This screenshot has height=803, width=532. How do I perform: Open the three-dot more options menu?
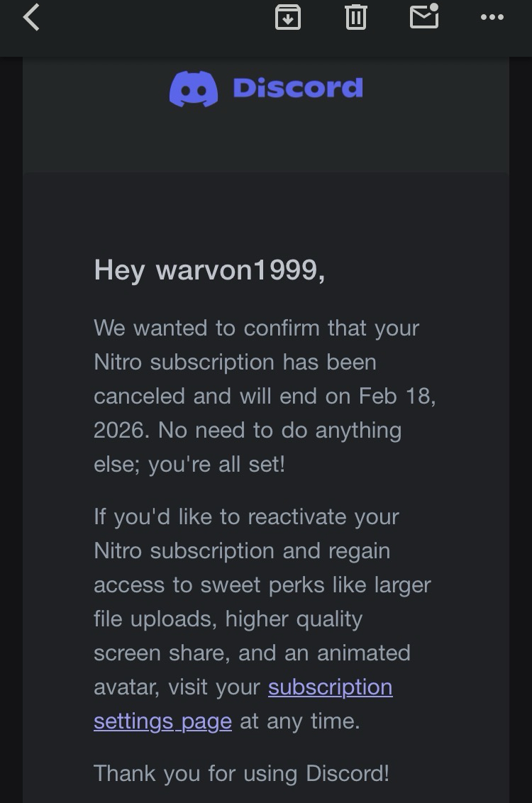492,17
